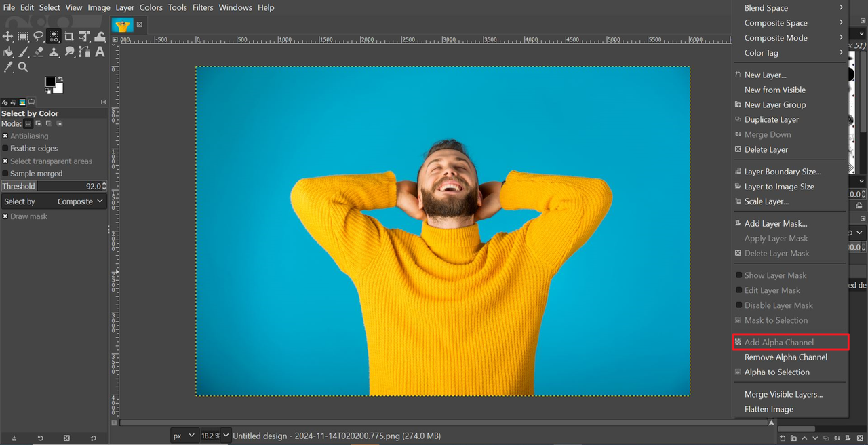Raise layer with the up arrow
Screen dimensions: 868x445
804,438
